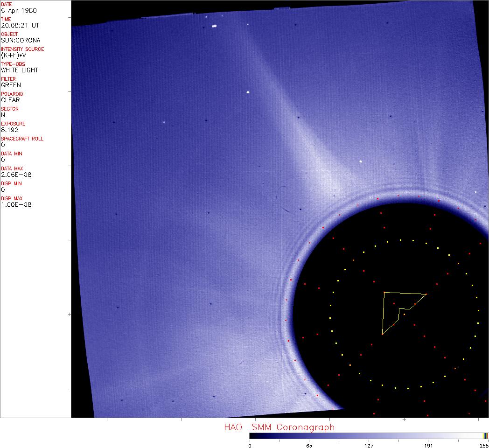Click the 63 tick label under the colorbar
Image resolution: width=489 pixels, height=448 pixels.
(x=309, y=445)
